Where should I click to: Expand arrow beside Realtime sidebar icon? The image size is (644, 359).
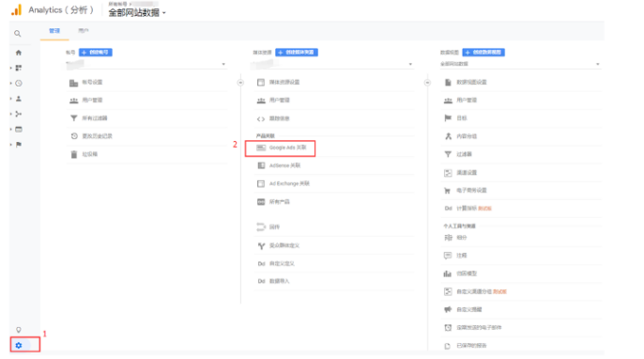click(x=11, y=83)
